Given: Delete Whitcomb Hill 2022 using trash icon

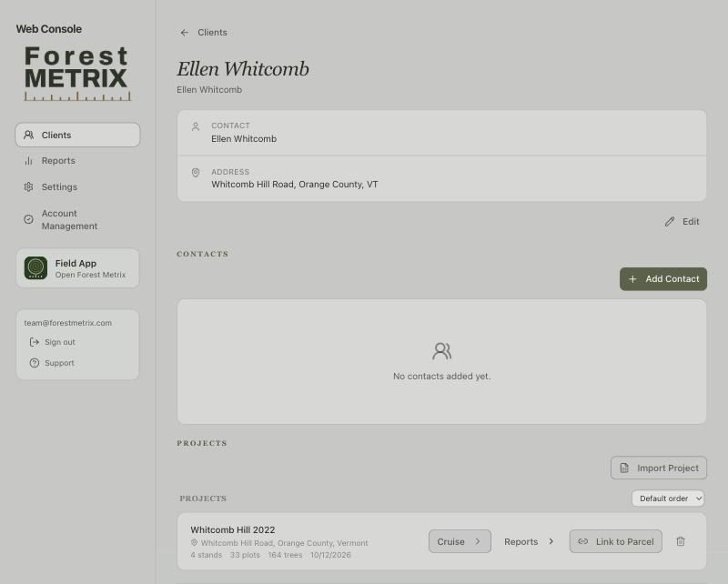Looking at the screenshot, I should point(681,541).
